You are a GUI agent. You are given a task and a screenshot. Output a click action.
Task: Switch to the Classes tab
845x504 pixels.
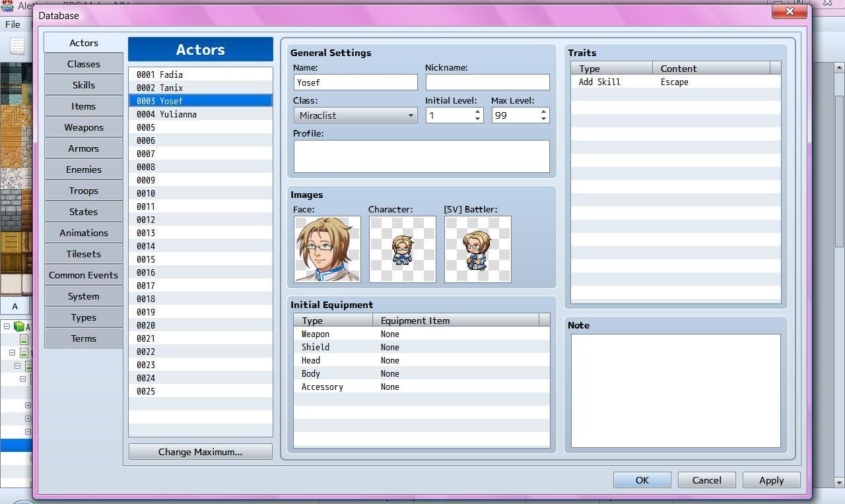pos(84,64)
